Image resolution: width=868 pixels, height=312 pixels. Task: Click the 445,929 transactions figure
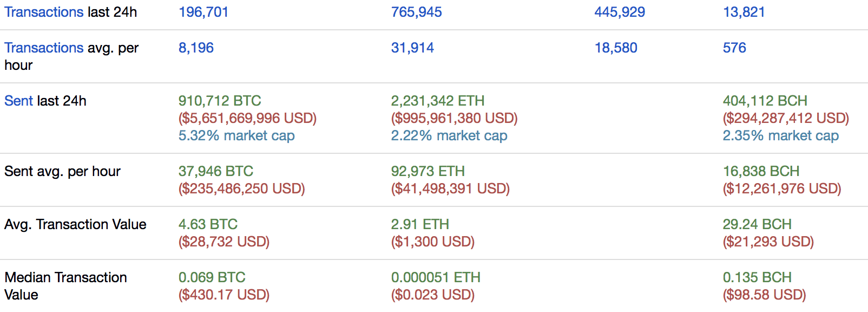click(620, 12)
